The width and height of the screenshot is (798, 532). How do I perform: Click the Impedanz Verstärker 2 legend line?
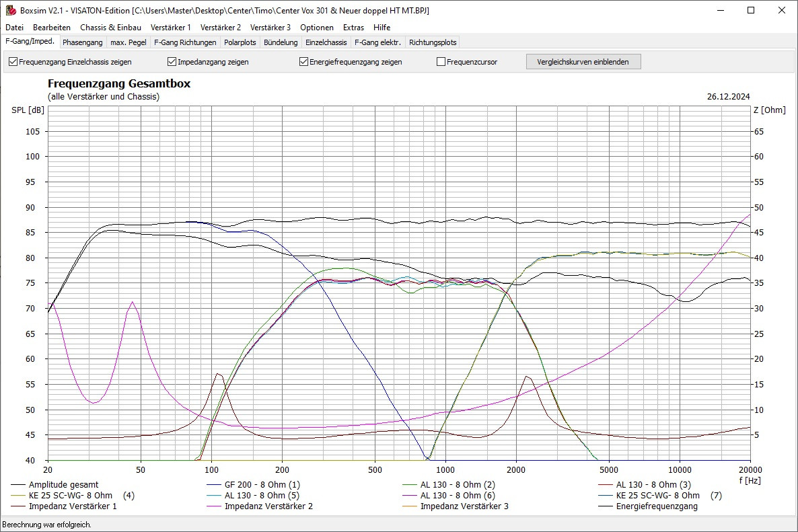click(268, 506)
